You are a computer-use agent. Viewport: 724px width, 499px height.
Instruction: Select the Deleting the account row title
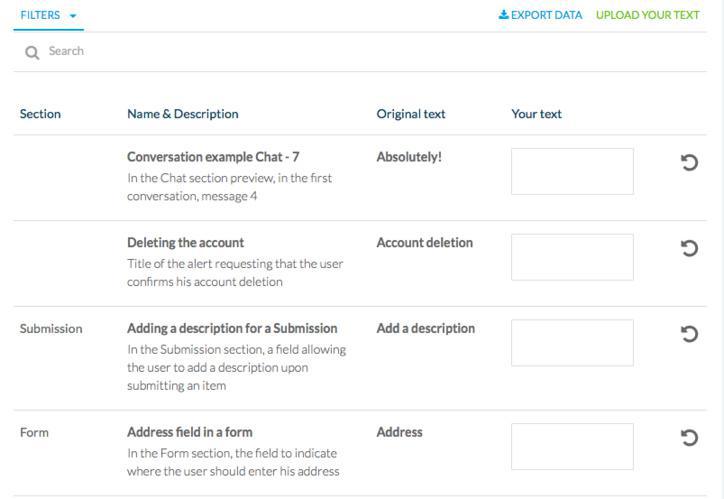[185, 243]
